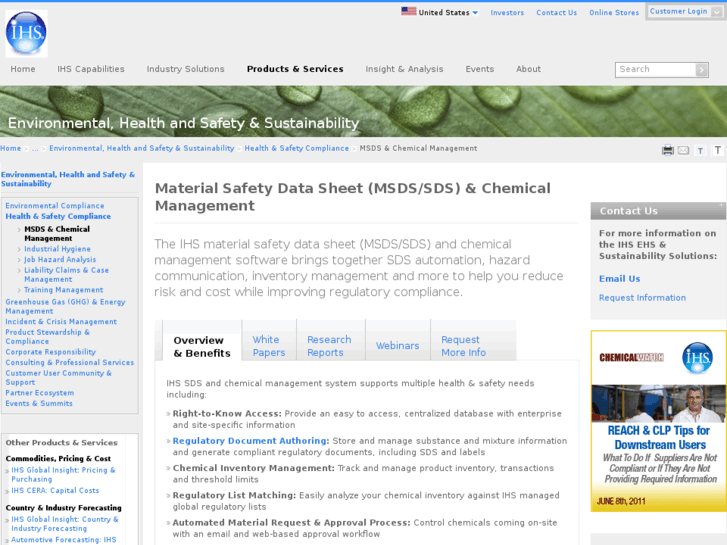Open Partner Ecosystem link
Screen dimensions: 727x545
pos(39,393)
